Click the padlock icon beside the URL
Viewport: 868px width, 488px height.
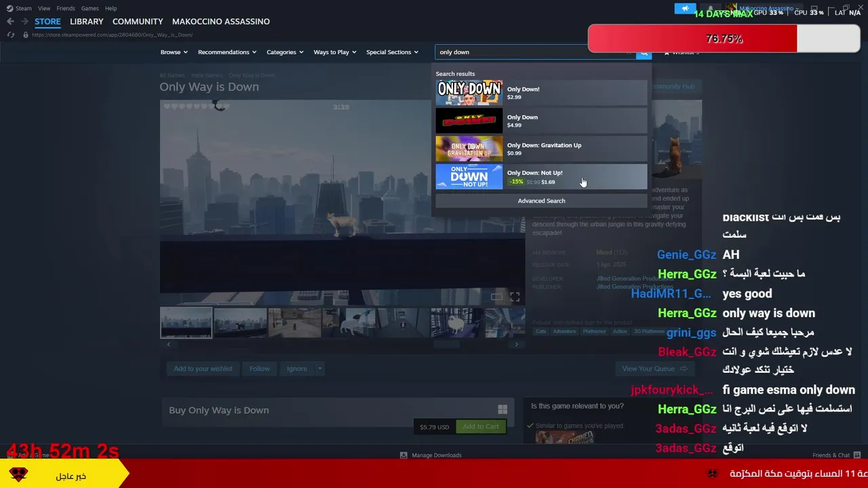pos(26,35)
